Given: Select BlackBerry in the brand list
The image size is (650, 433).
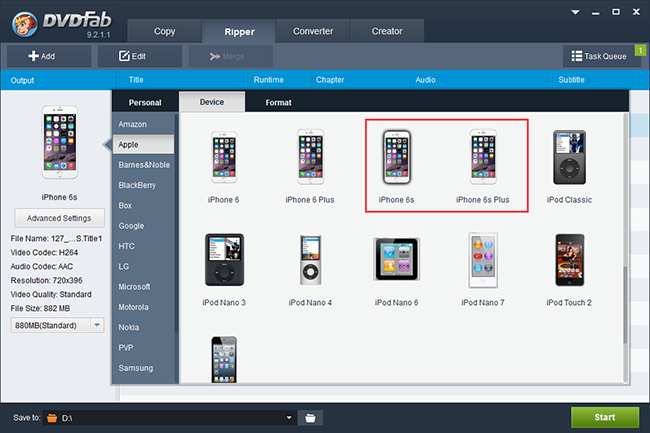Looking at the screenshot, I should tap(143, 185).
